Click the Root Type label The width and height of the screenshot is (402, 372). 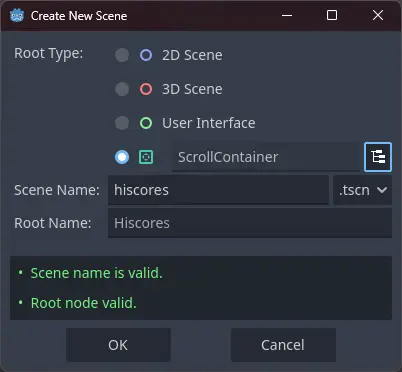tap(49, 53)
